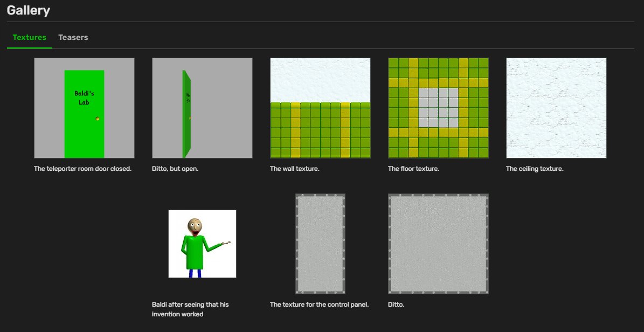Open the open teleporter door thumbnail
This screenshot has width=644, height=332.
[202, 108]
